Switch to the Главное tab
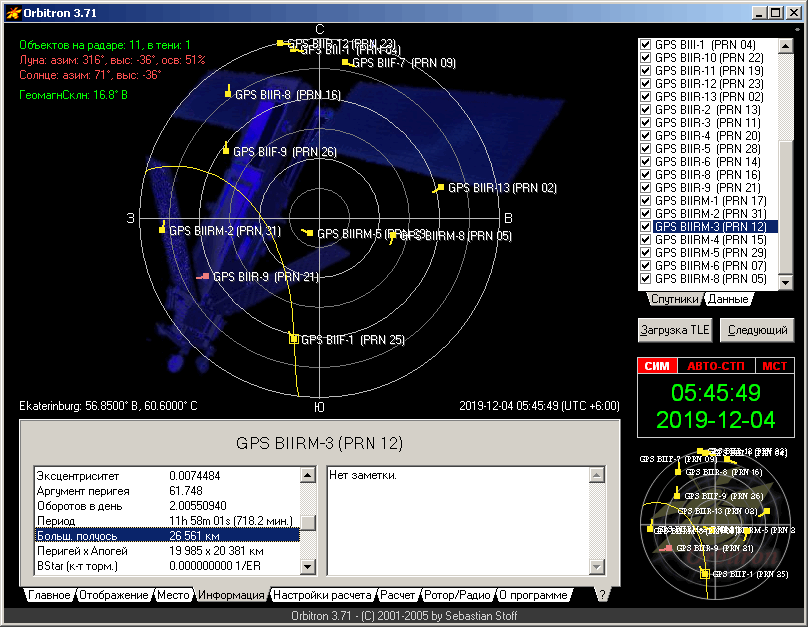 pyautogui.click(x=49, y=595)
